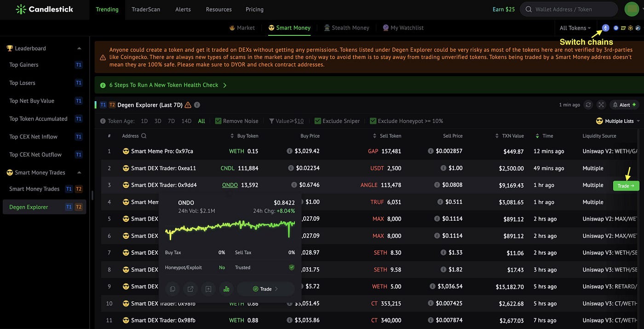Click the Wallet Address / Token search field

tap(569, 9)
